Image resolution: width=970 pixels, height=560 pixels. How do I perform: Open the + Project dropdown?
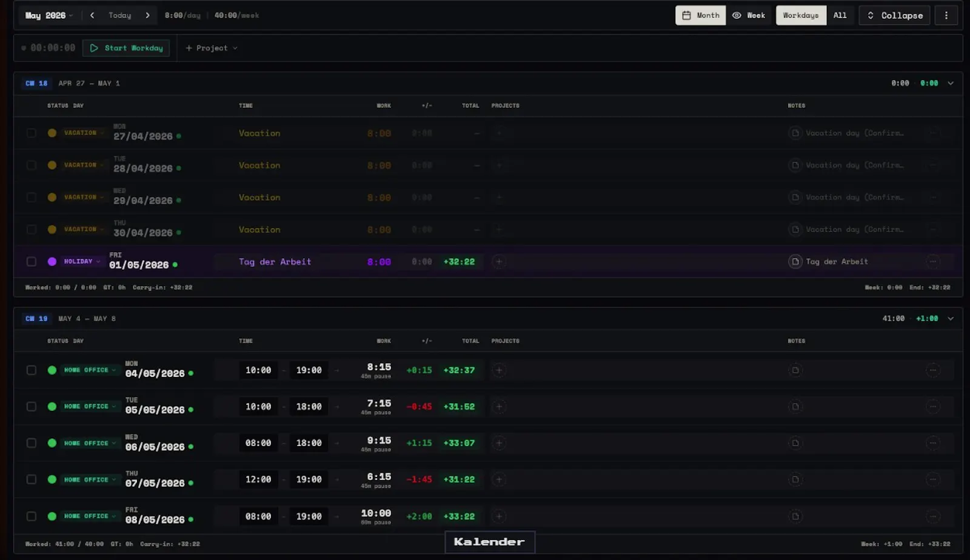click(212, 48)
